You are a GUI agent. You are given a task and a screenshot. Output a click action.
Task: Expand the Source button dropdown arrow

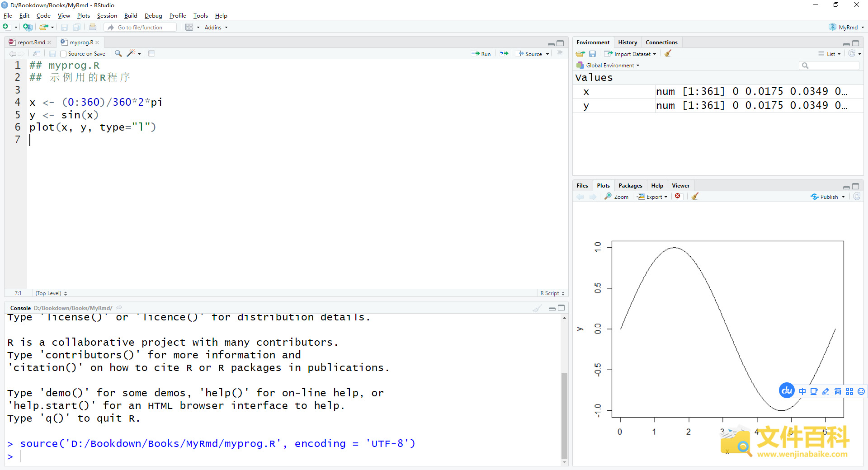point(547,54)
